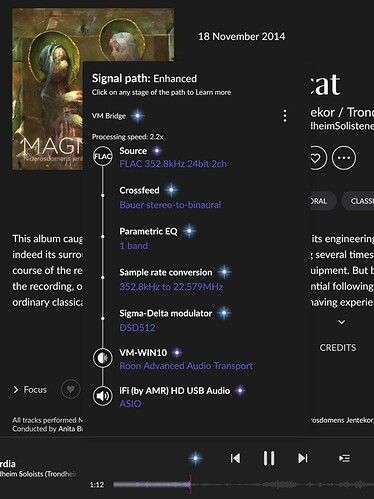This screenshot has height=499, width=374.
Task: Expand the Focus filter chevron
Action: 16,389
